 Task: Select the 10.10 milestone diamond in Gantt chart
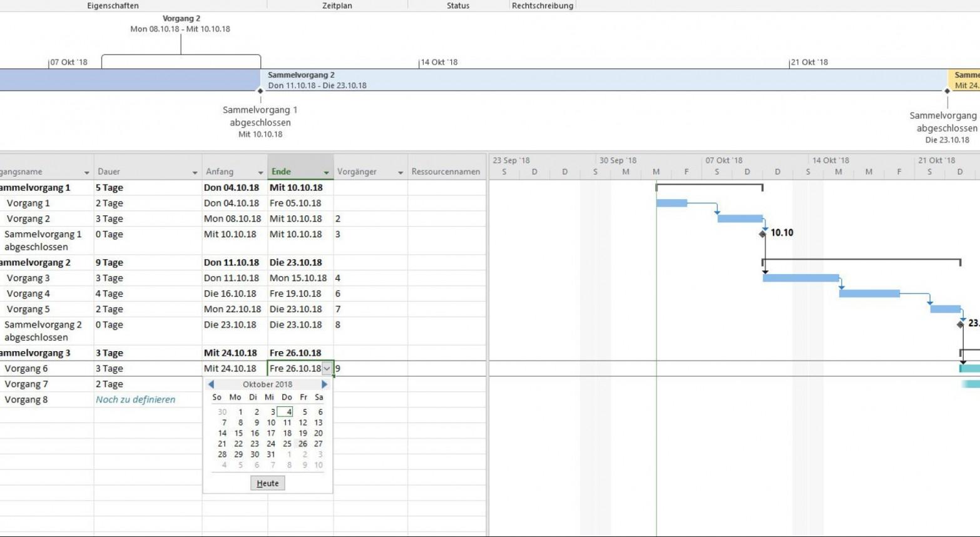coord(762,234)
